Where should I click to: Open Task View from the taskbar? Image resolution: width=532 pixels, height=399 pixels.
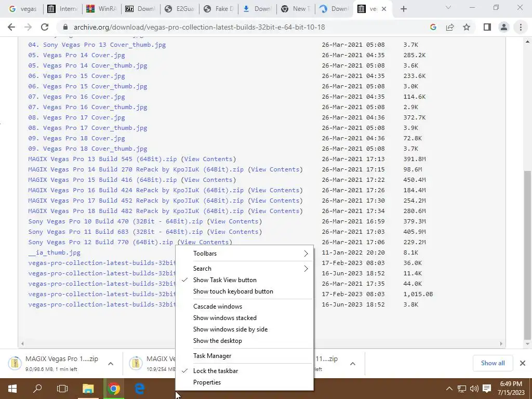click(x=62, y=389)
